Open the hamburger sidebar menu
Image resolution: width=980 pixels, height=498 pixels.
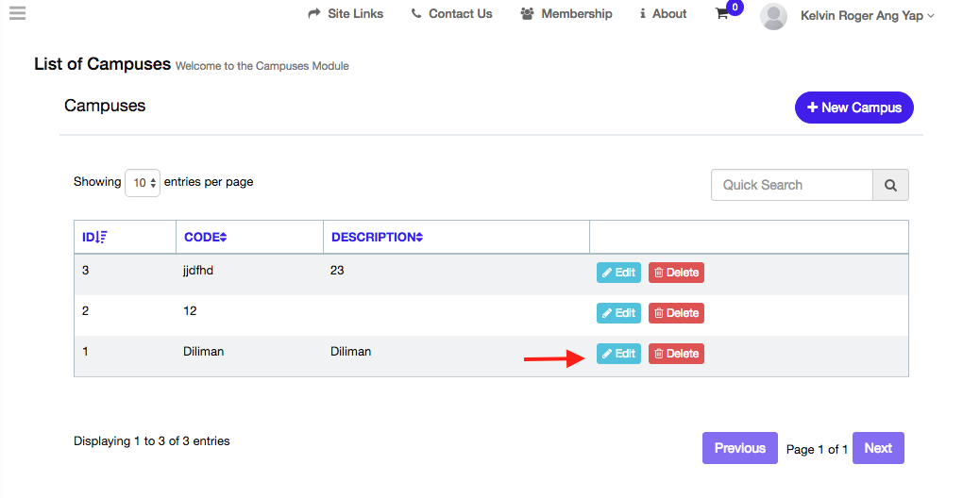(x=16, y=13)
